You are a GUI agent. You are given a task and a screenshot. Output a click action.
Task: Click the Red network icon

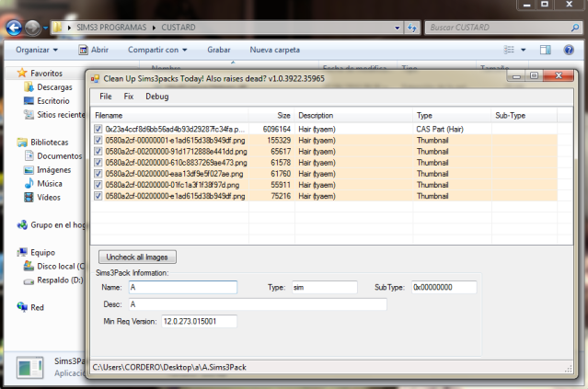point(23,308)
